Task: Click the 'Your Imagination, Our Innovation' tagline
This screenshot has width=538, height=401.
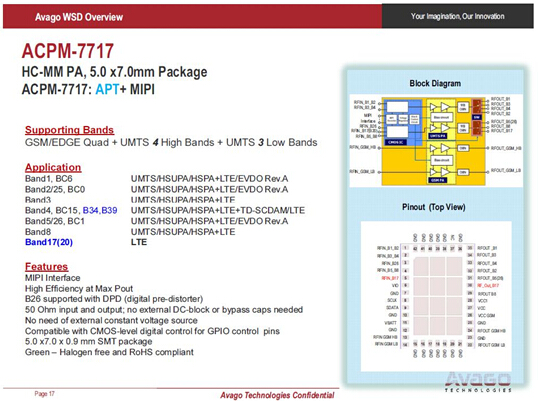Action: coord(457,16)
